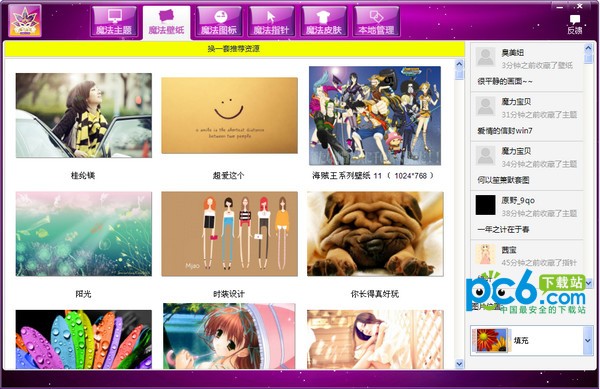Open the 魔法皮肤 skin section
Image resolution: width=600 pixels, height=389 pixels.
(x=324, y=21)
